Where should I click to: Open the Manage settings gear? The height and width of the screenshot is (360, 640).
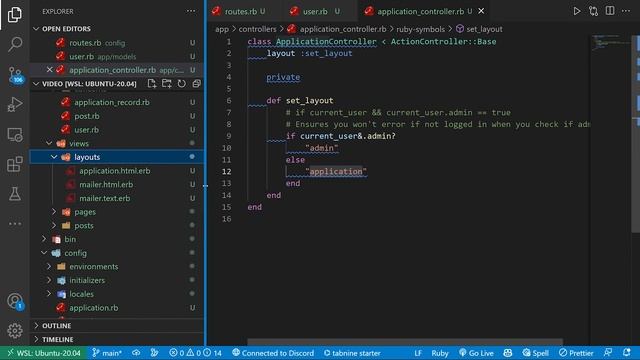tap(15, 331)
